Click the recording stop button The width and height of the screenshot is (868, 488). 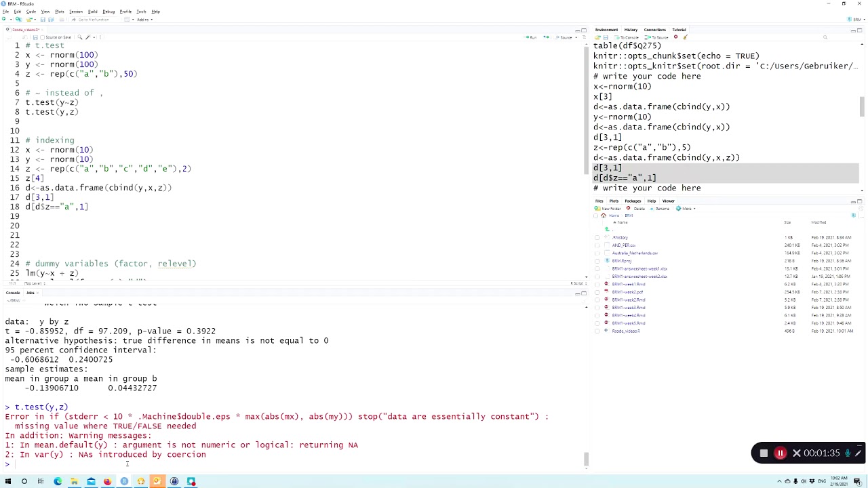point(764,453)
